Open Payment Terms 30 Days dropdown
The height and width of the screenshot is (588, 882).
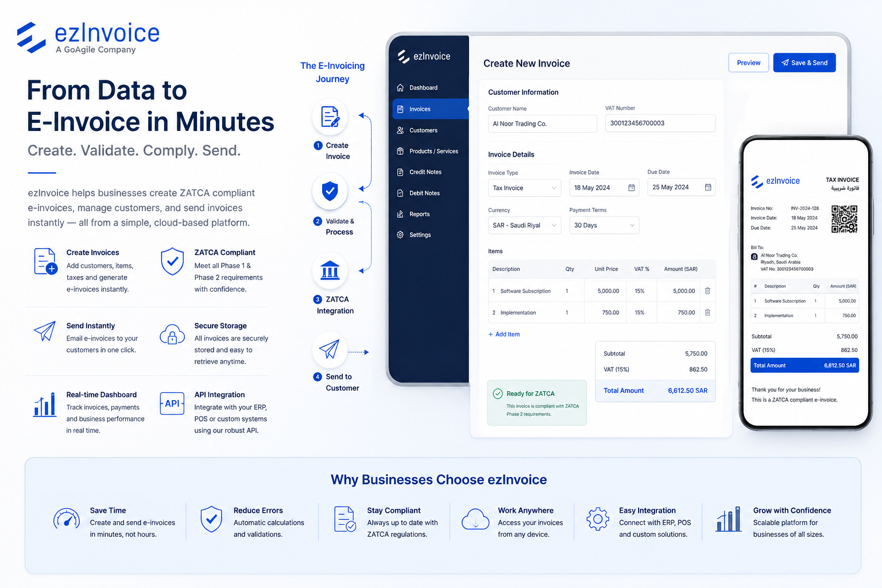click(604, 225)
